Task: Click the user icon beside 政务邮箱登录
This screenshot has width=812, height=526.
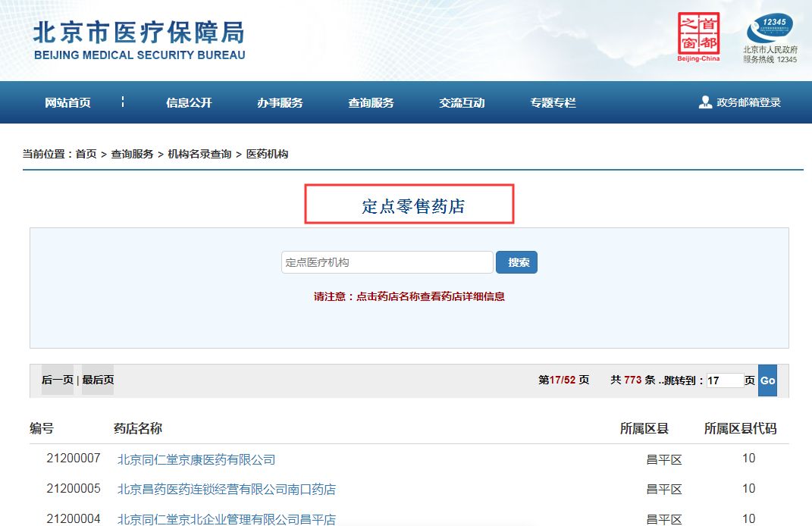Action: pyautogui.click(x=705, y=102)
